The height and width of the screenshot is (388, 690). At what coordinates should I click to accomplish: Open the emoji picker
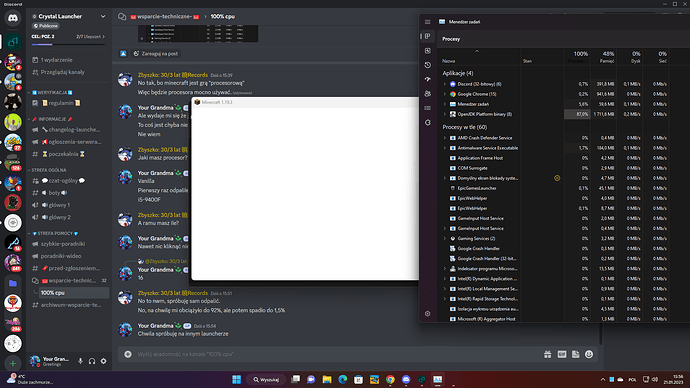click(x=589, y=355)
